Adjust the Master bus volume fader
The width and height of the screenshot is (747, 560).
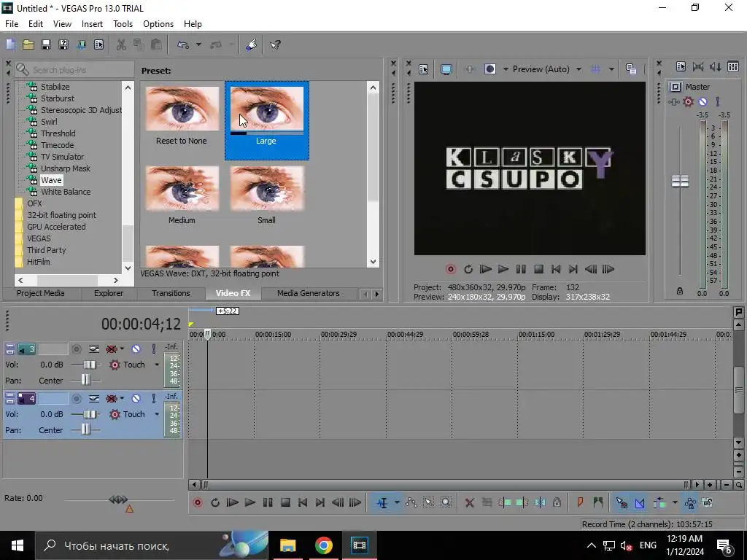[x=680, y=182]
